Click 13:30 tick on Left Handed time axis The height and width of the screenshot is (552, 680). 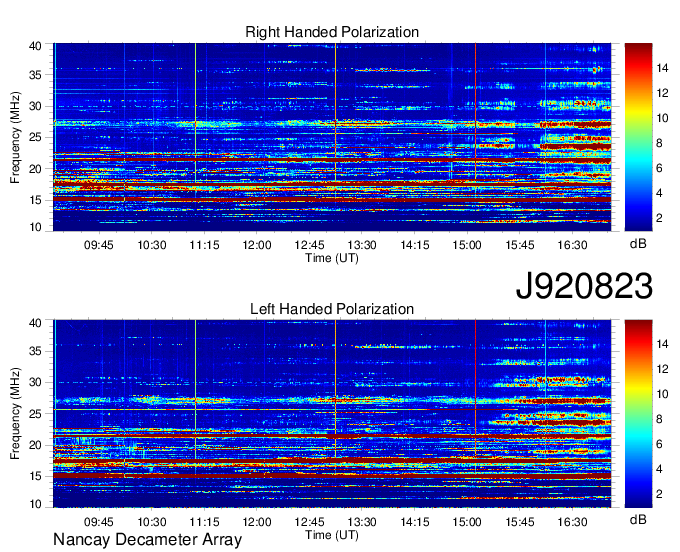coord(362,522)
